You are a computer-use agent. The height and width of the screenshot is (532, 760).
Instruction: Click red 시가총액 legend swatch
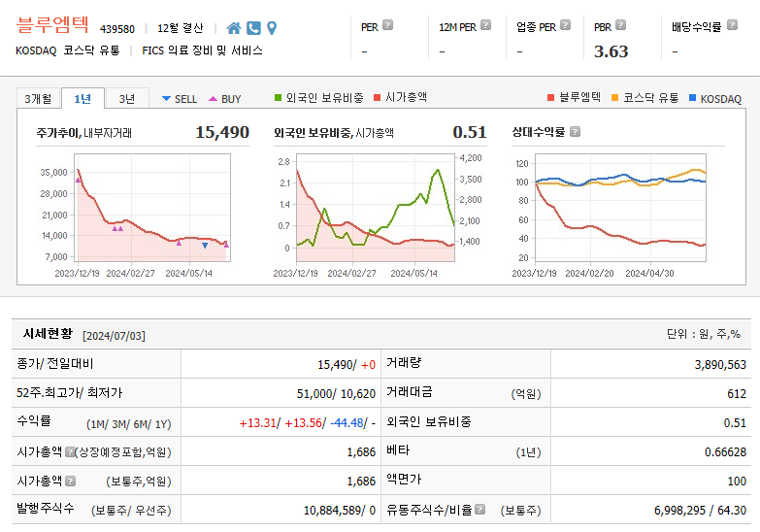tap(378, 98)
